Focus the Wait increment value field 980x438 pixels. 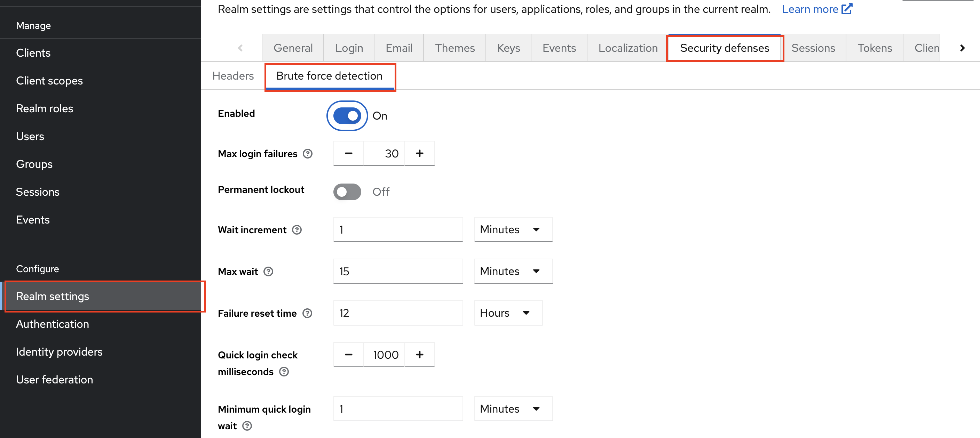click(x=398, y=229)
